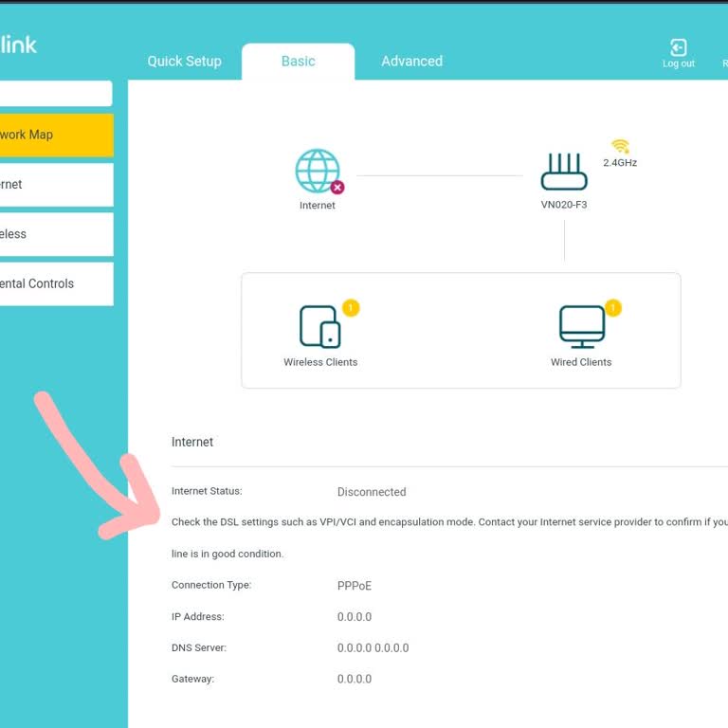Click the TP-Link logo
728x728 pixels.
pyautogui.click(x=19, y=45)
